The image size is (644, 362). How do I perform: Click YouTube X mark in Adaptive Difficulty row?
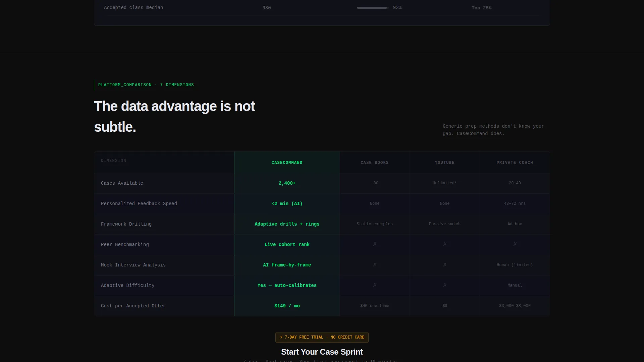tap(445, 285)
